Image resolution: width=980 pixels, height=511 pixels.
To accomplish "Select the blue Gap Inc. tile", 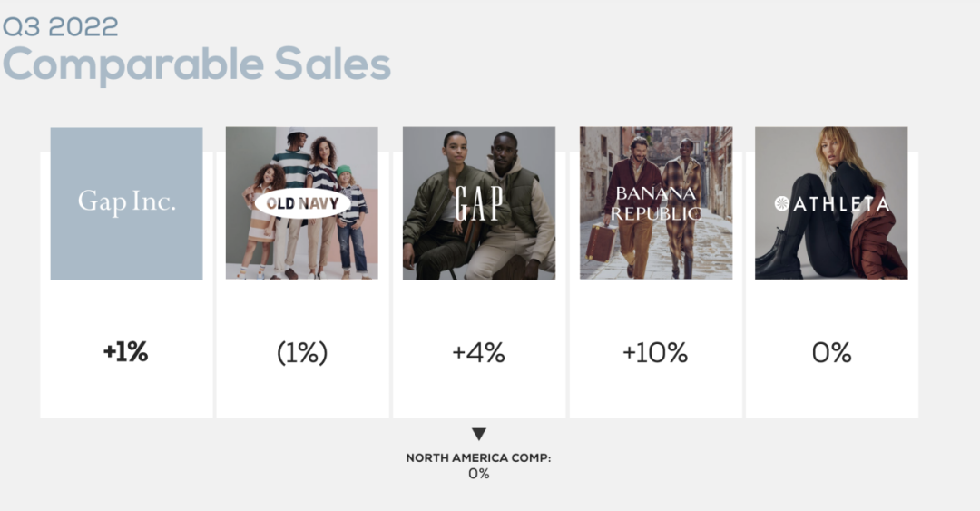I will pos(126,203).
